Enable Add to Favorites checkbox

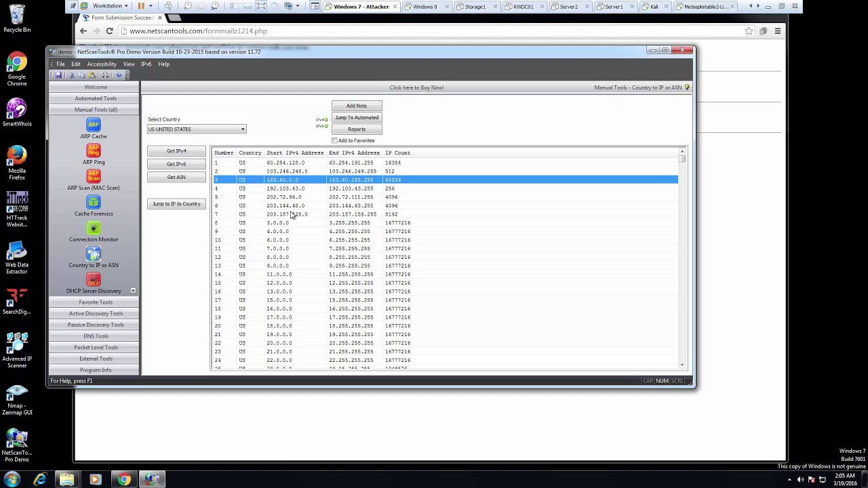(x=334, y=140)
